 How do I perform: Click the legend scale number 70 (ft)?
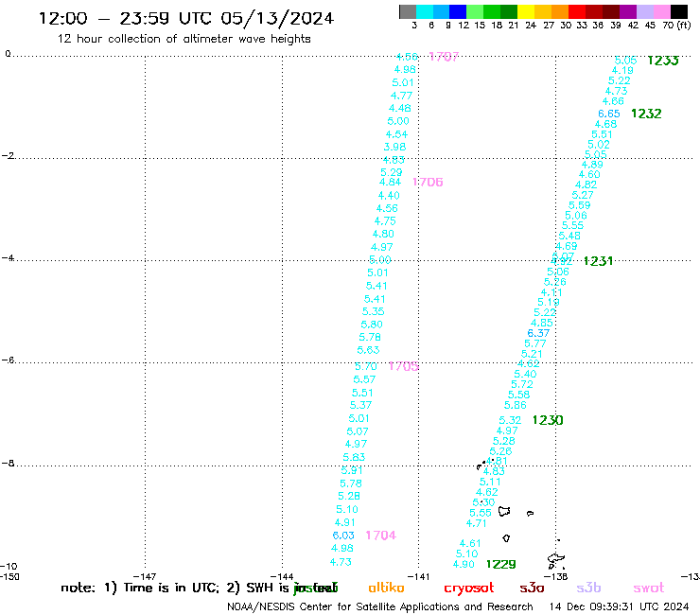click(x=676, y=26)
